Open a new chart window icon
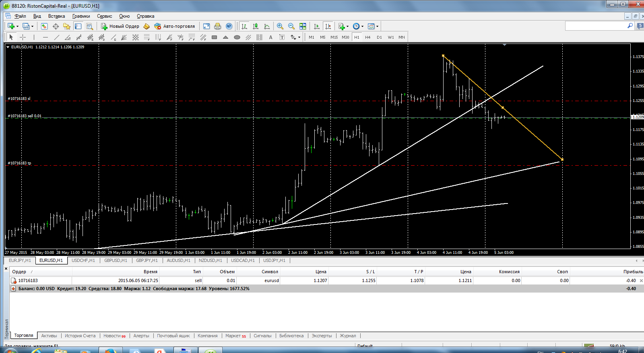Image resolution: width=644 pixels, height=353 pixels. pos(11,26)
